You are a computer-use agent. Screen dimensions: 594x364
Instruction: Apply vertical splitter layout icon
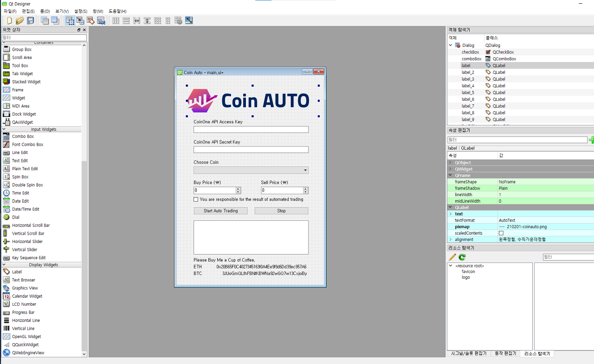[x=147, y=20]
